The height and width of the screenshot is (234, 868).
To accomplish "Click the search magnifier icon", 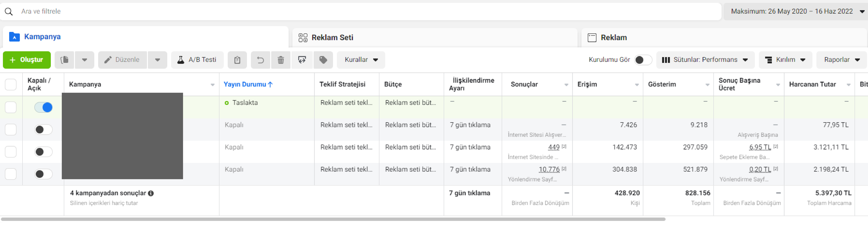I will coord(9,11).
